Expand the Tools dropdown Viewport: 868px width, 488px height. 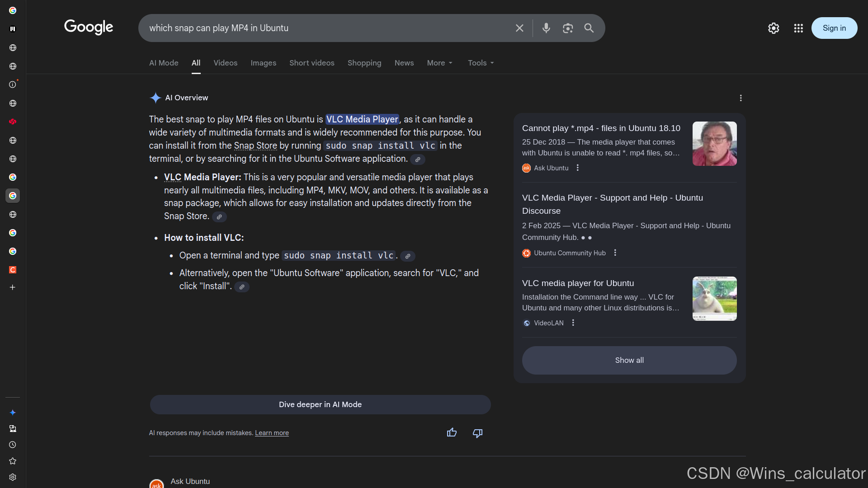click(x=481, y=63)
